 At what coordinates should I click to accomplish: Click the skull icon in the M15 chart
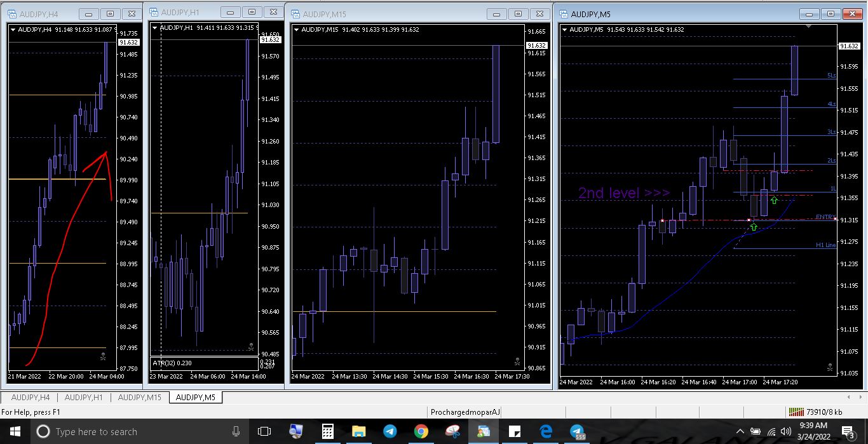coord(517,361)
